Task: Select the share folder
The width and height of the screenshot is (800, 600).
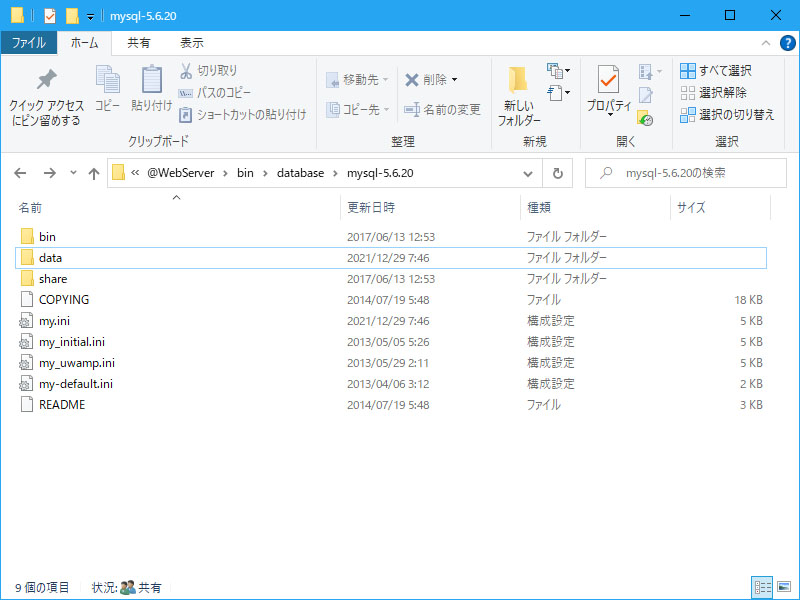Action: pyautogui.click(x=391, y=279)
